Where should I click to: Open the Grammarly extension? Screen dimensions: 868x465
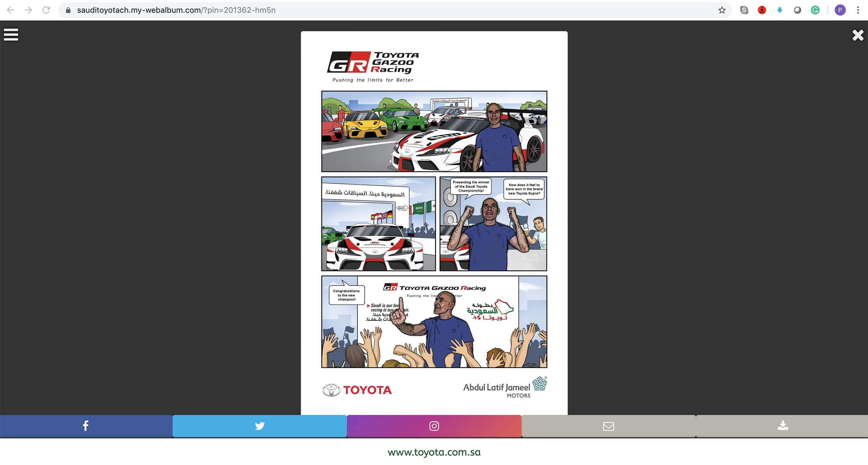(815, 10)
